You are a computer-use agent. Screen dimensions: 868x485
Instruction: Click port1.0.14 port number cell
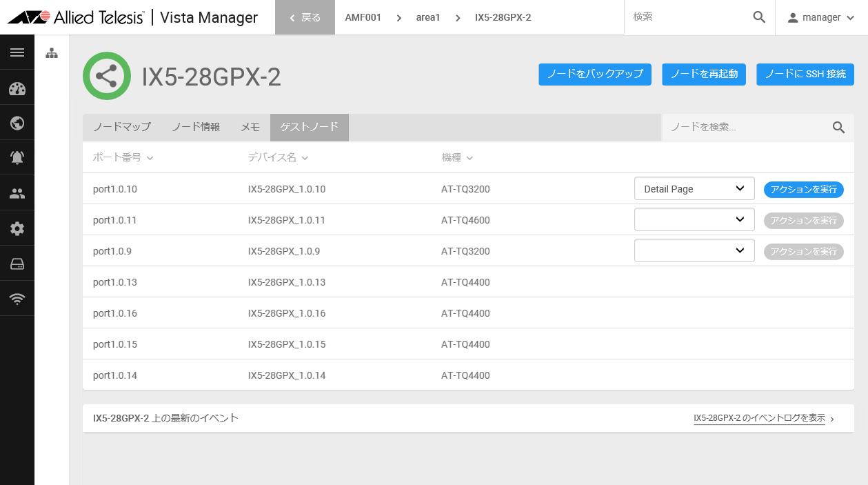click(x=115, y=375)
